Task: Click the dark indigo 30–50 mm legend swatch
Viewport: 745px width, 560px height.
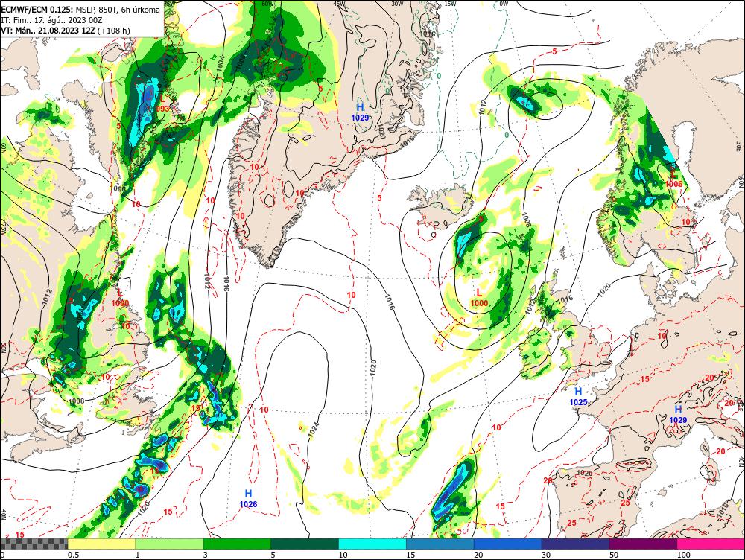Action: pos(575,544)
